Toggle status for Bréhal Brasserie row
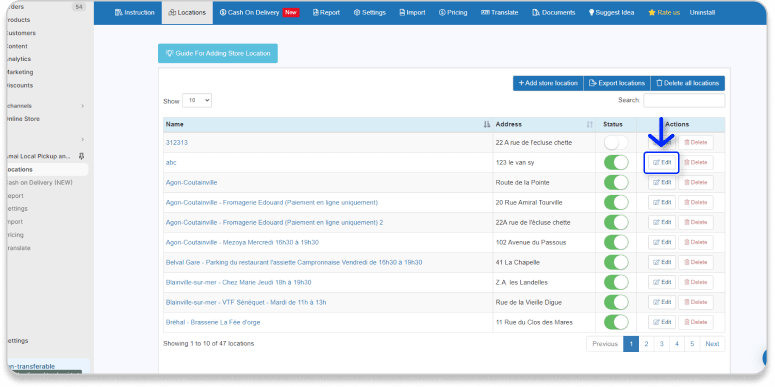Screen dimensions: 775x387 616,322
